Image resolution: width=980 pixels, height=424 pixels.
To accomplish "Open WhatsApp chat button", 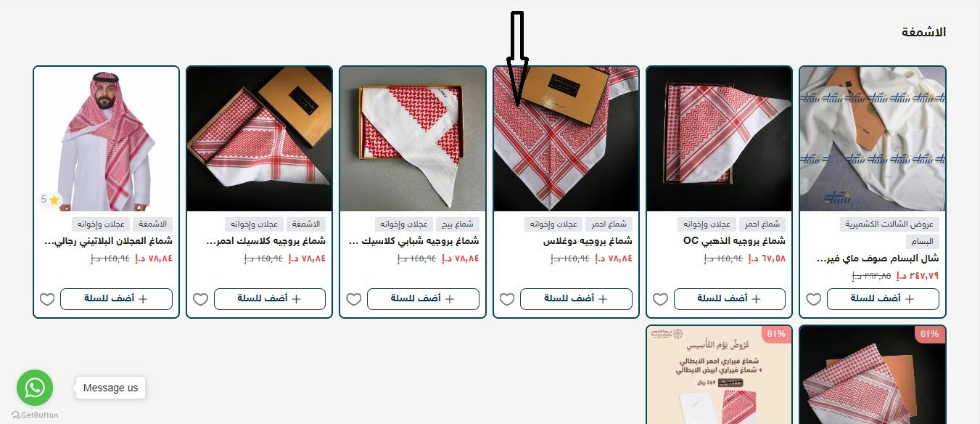I will [35, 388].
